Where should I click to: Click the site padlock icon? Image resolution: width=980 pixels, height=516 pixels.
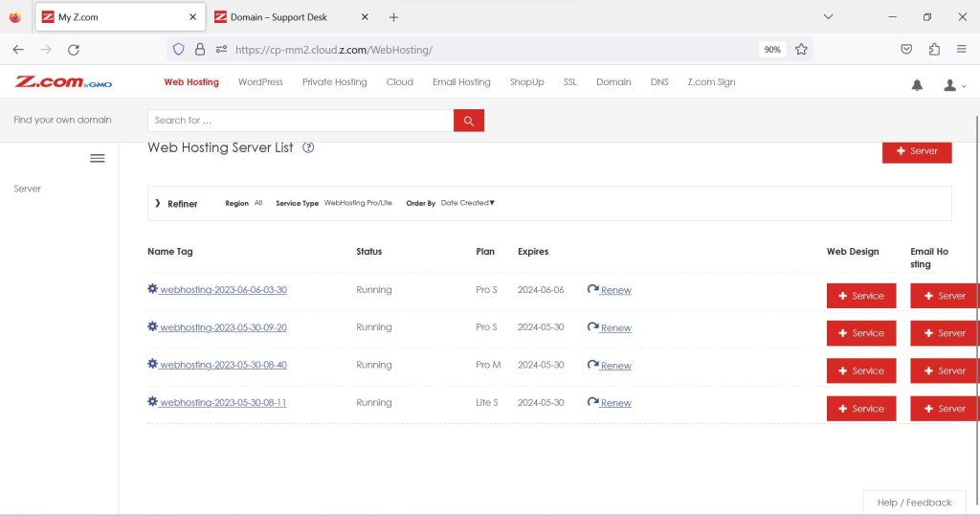pos(200,50)
